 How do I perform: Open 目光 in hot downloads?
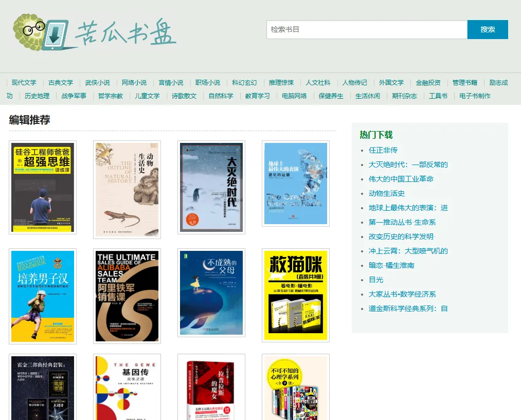(x=376, y=280)
